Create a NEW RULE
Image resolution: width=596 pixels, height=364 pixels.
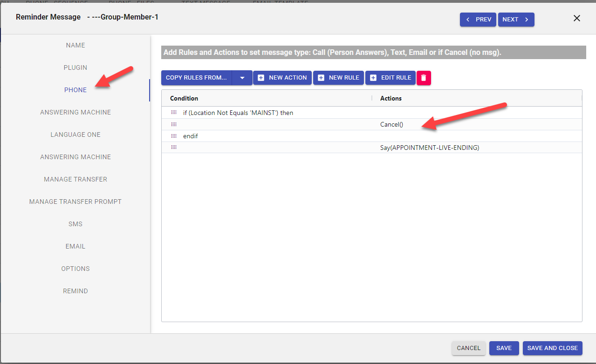(338, 78)
